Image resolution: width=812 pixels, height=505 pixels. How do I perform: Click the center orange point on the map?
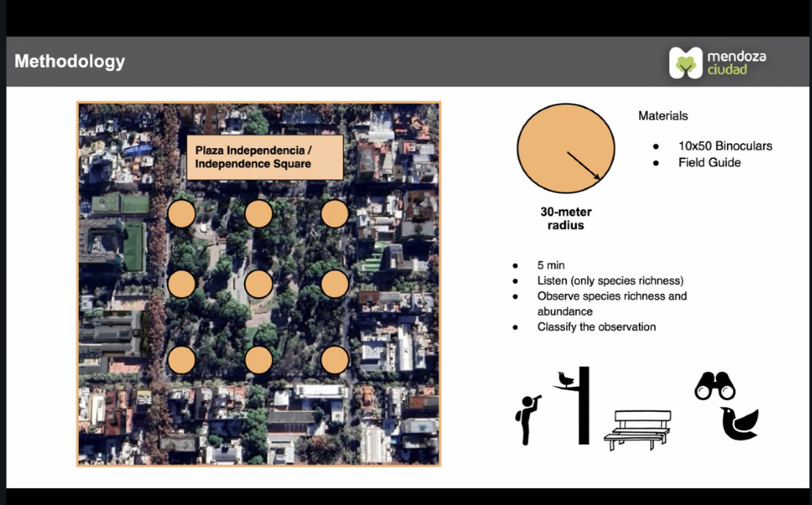click(258, 284)
